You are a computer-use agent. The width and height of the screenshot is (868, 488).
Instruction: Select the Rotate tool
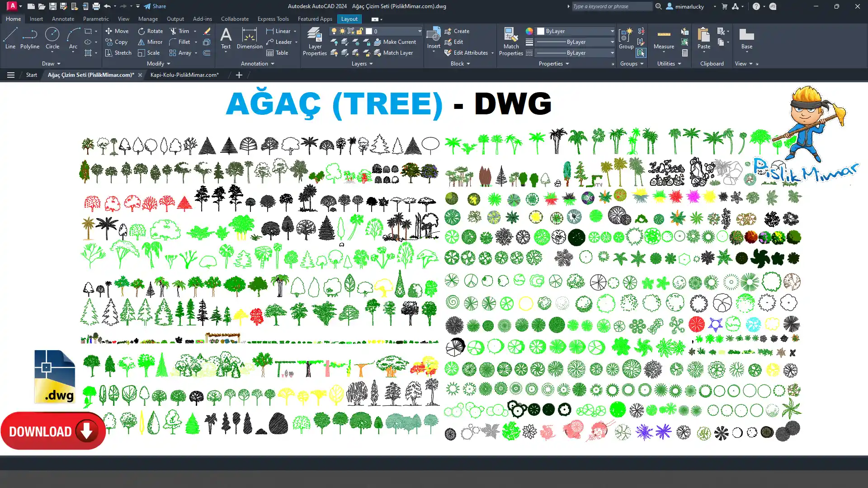coord(150,31)
